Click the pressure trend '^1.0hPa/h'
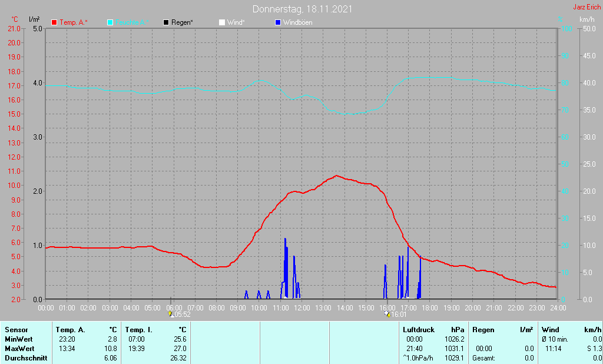The width and height of the screenshot is (603, 364). 418,358
